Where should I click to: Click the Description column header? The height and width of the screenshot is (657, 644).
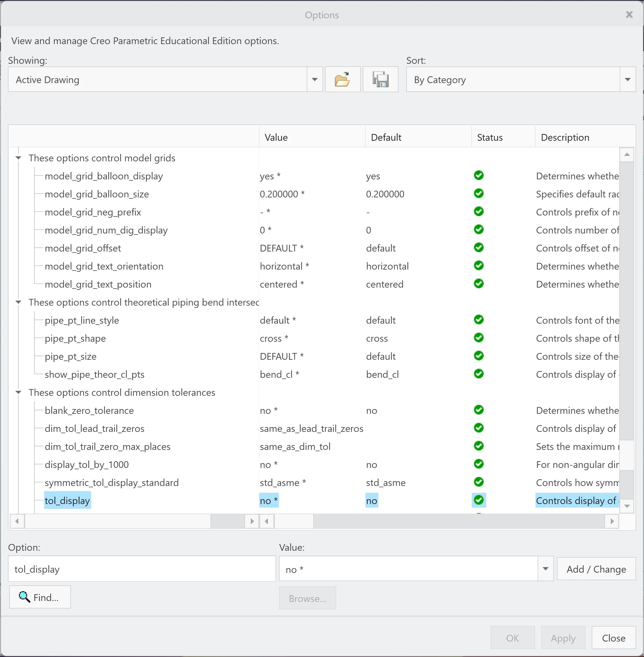[585, 137]
